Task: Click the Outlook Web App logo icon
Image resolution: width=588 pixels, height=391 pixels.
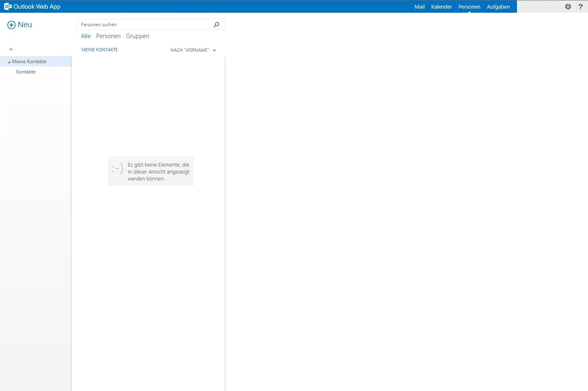Action: tap(8, 7)
